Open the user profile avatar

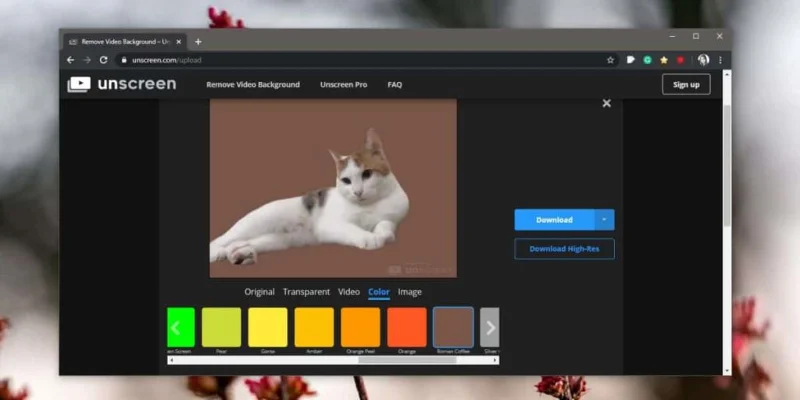(703, 60)
